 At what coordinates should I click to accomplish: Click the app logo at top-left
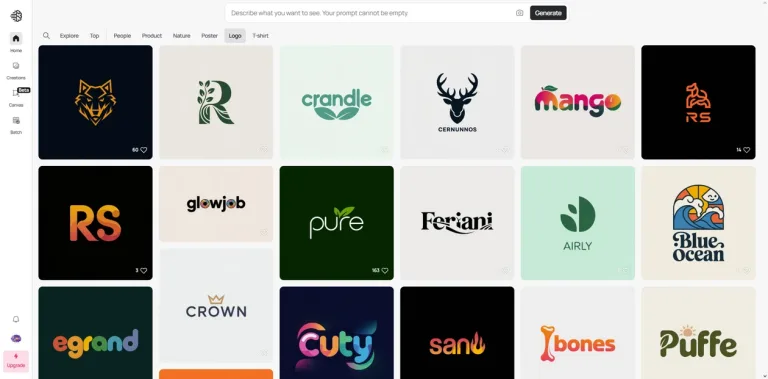16,15
